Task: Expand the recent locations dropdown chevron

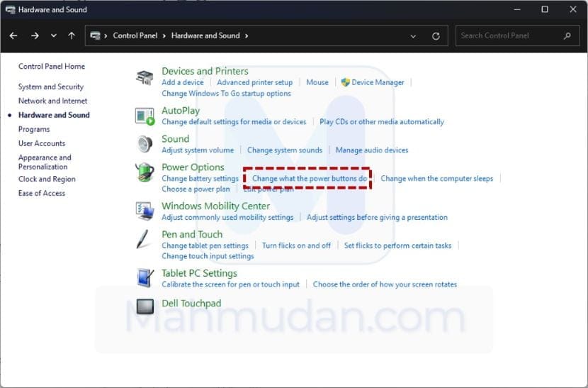Action: (x=53, y=35)
